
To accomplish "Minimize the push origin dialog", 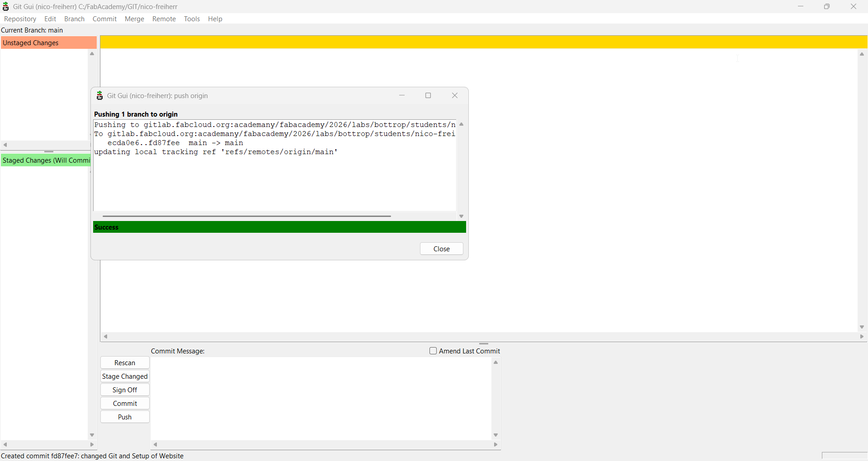I will tap(402, 95).
